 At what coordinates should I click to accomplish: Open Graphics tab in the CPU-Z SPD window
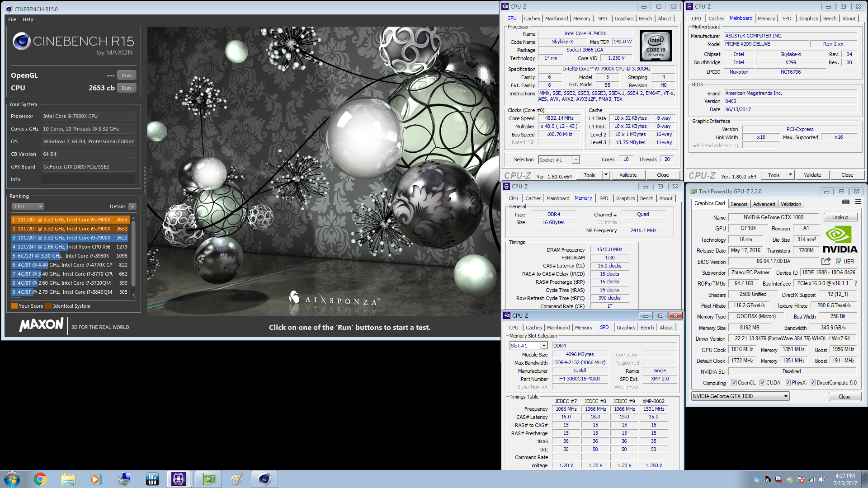(x=626, y=328)
